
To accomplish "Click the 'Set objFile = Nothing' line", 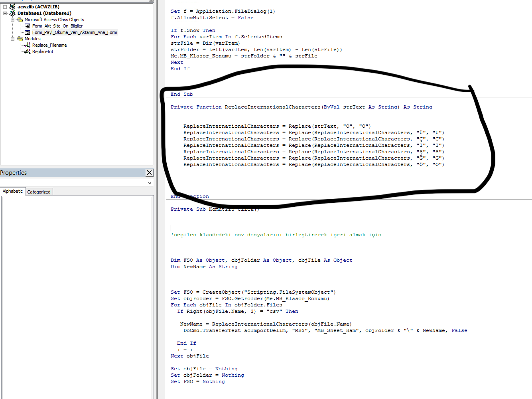I will [x=204, y=369].
